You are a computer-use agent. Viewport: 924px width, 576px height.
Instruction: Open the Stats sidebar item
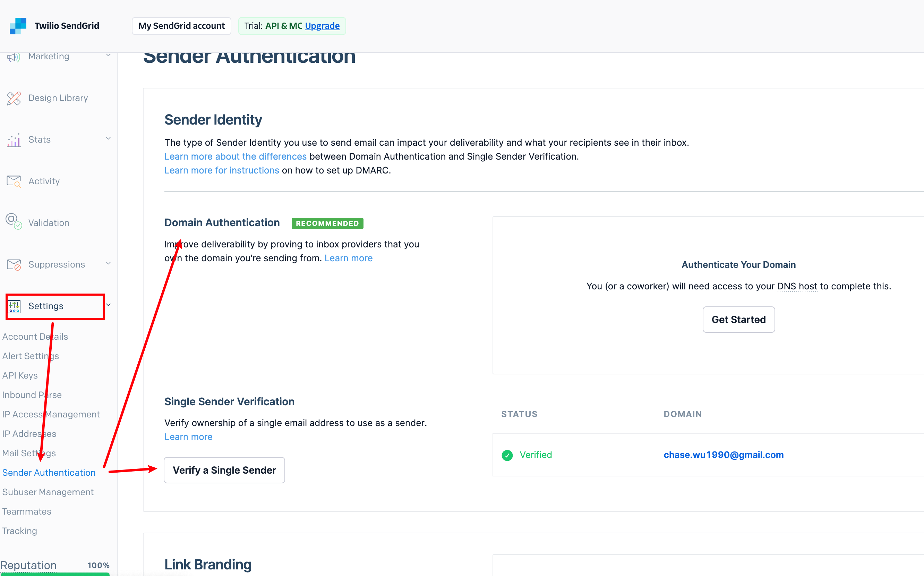pyautogui.click(x=40, y=139)
